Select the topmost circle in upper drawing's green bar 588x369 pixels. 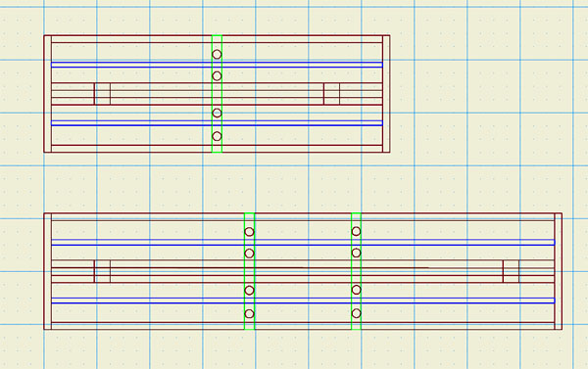point(217,54)
